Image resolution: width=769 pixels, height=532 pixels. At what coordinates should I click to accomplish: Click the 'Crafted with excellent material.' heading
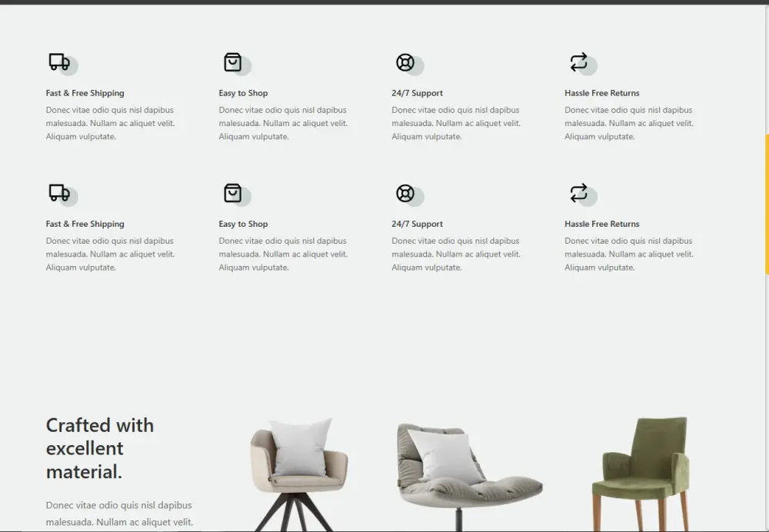click(99, 448)
